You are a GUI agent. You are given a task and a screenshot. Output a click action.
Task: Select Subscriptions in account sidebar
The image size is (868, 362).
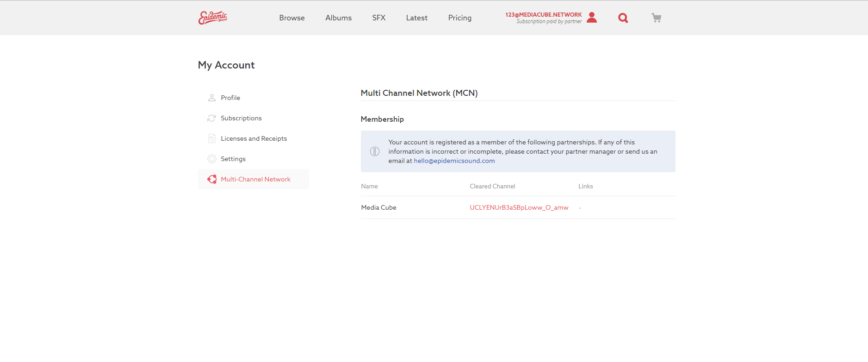point(254,118)
